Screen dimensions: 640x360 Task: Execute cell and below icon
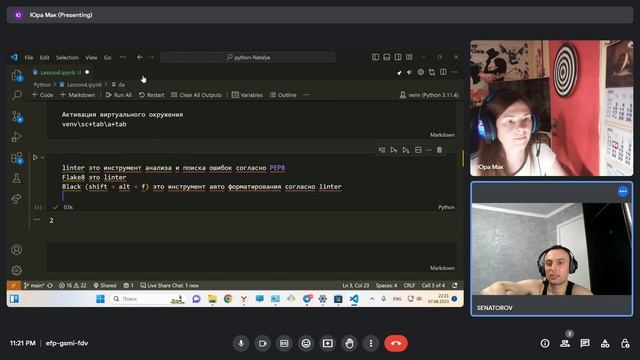406,150
